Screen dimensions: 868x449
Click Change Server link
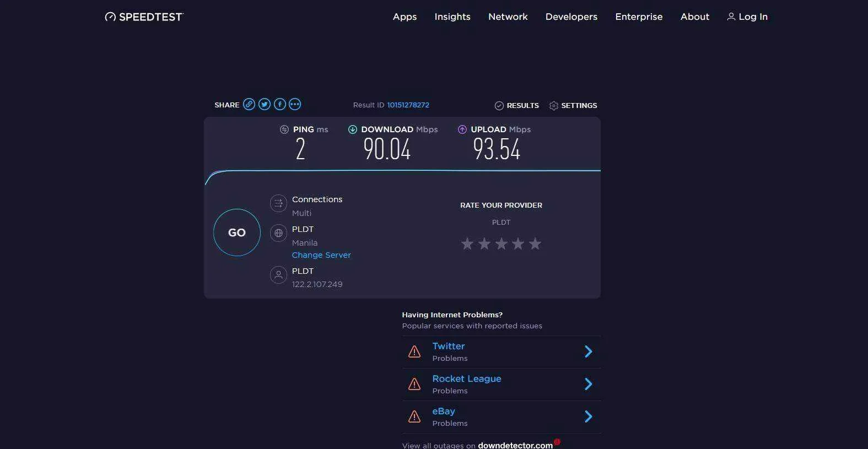click(x=321, y=255)
